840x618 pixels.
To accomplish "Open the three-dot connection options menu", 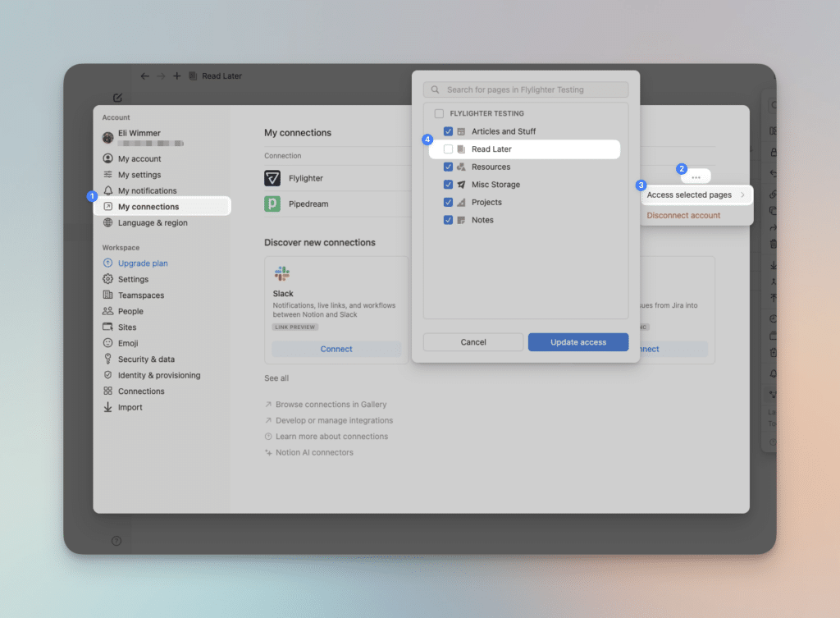I will pyautogui.click(x=696, y=177).
